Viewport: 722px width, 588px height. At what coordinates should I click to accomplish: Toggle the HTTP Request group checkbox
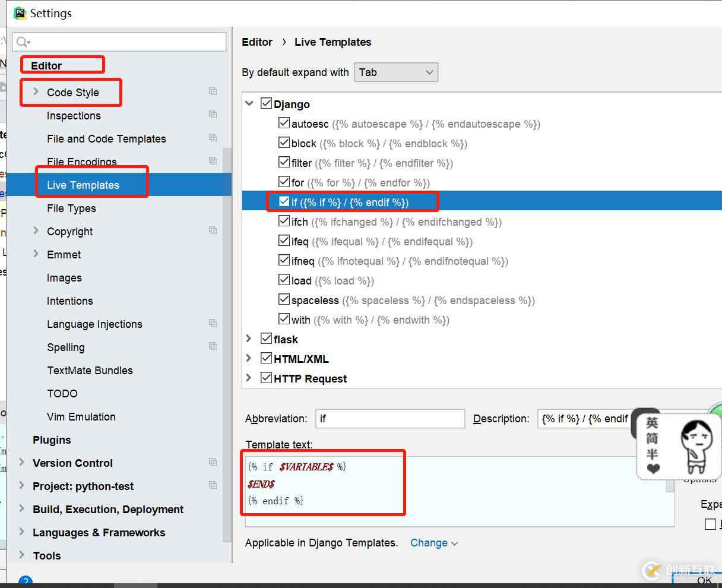pyautogui.click(x=267, y=378)
